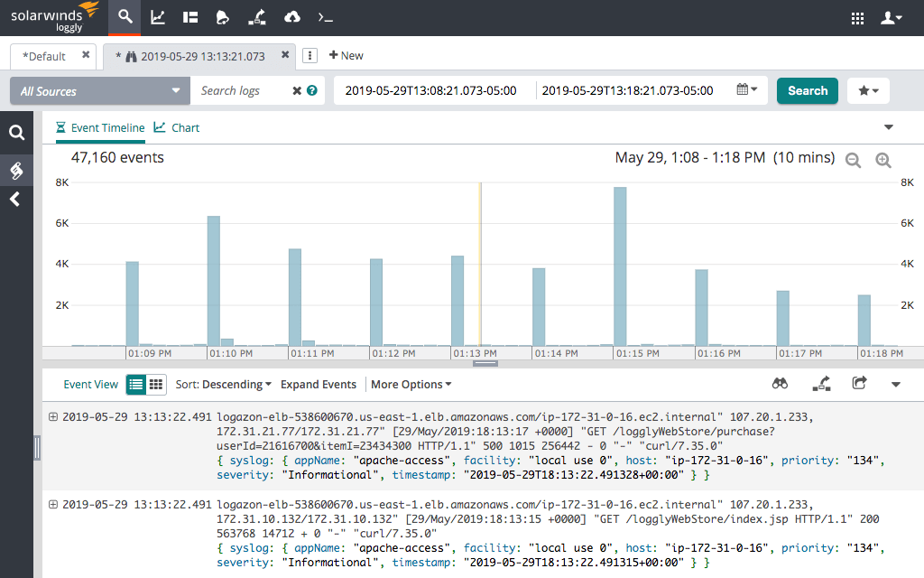Switch to the *Default tab
This screenshot has width=924, height=578.
click(x=43, y=55)
